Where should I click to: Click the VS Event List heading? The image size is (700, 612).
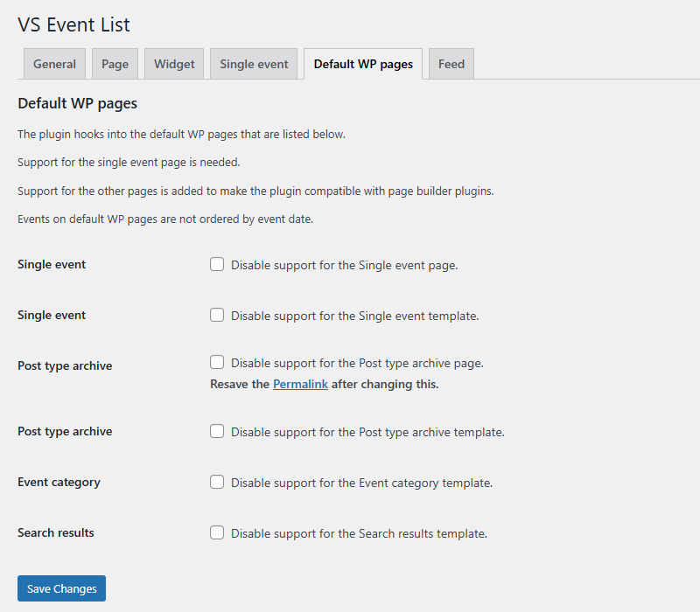73,24
